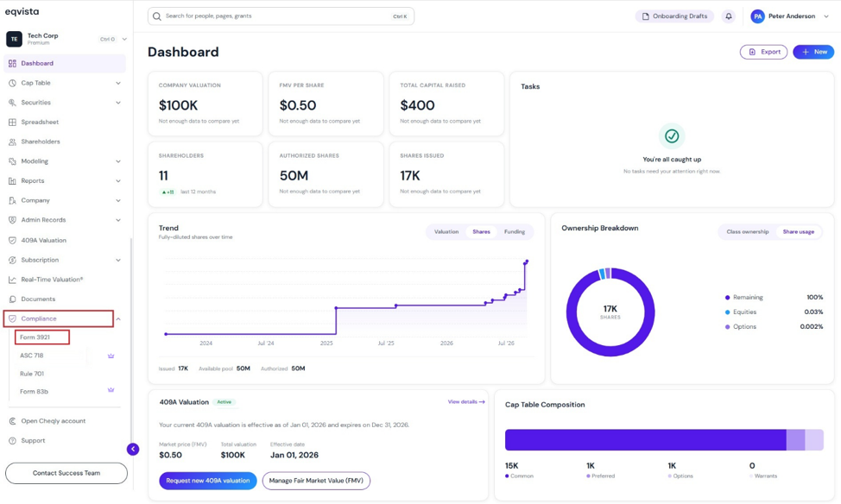This screenshot has height=504, width=841.
Task: Switch Trend chart to Funding
Action: (x=515, y=231)
